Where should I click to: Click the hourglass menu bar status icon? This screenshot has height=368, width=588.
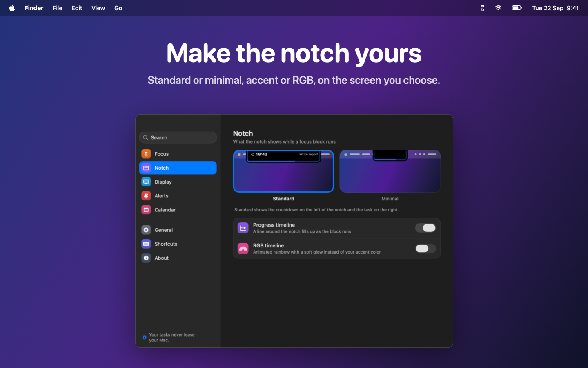coord(482,8)
